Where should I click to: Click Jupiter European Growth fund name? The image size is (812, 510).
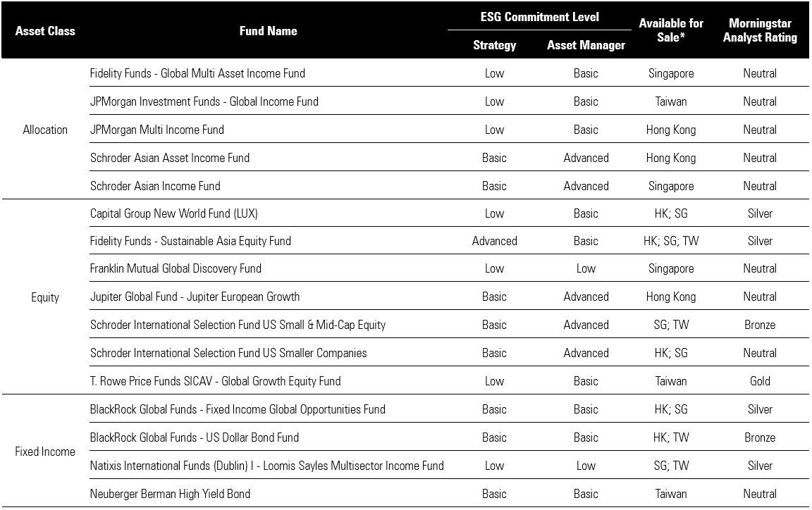pyautogui.click(x=195, y=297)
